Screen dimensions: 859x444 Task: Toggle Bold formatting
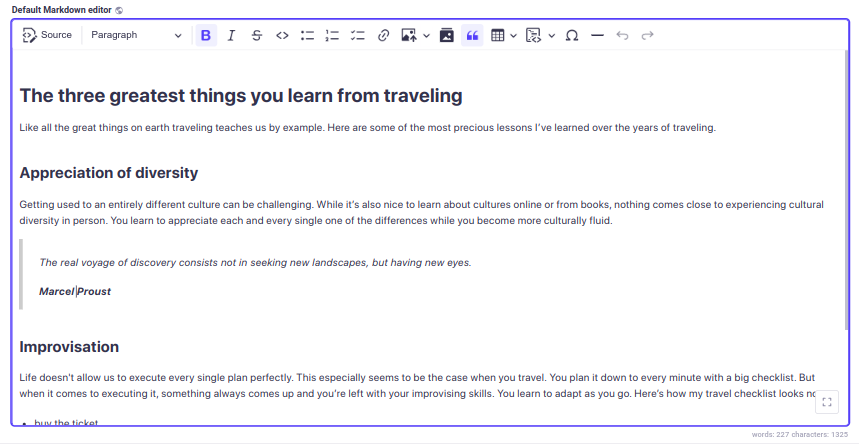206,36
